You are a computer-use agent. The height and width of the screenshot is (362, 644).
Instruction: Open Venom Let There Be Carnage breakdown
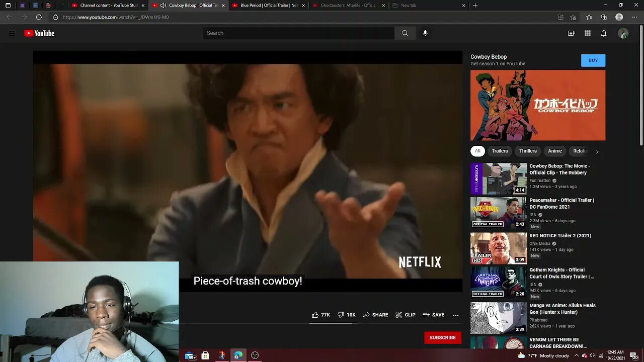coord(557,343)
